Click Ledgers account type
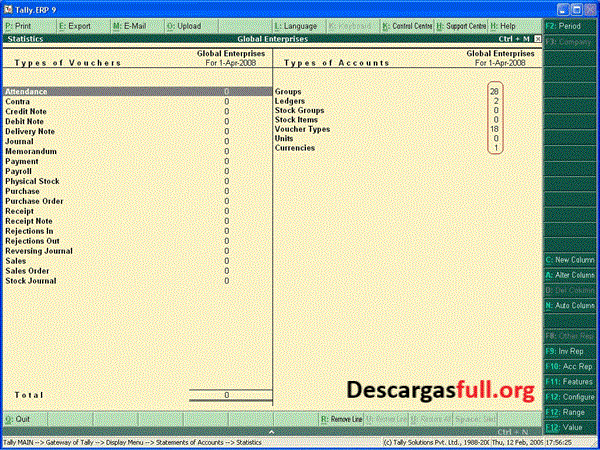This screenshot has height=450, width=600. pyautogui.click(x=290, y=101)
